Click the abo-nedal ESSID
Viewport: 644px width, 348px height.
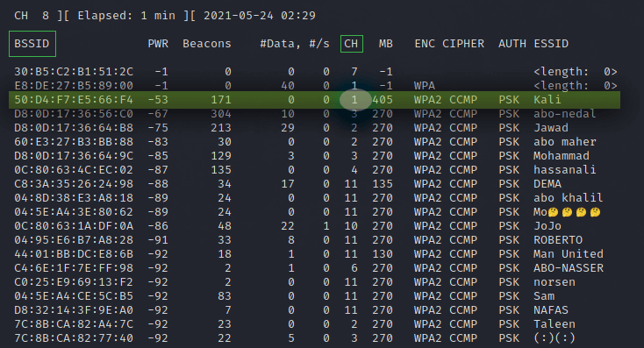tap(565, 114)
